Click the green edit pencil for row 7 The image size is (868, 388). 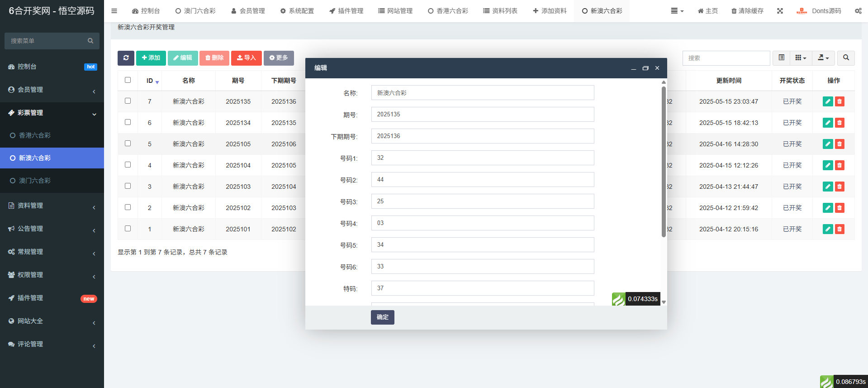[828, 101]
